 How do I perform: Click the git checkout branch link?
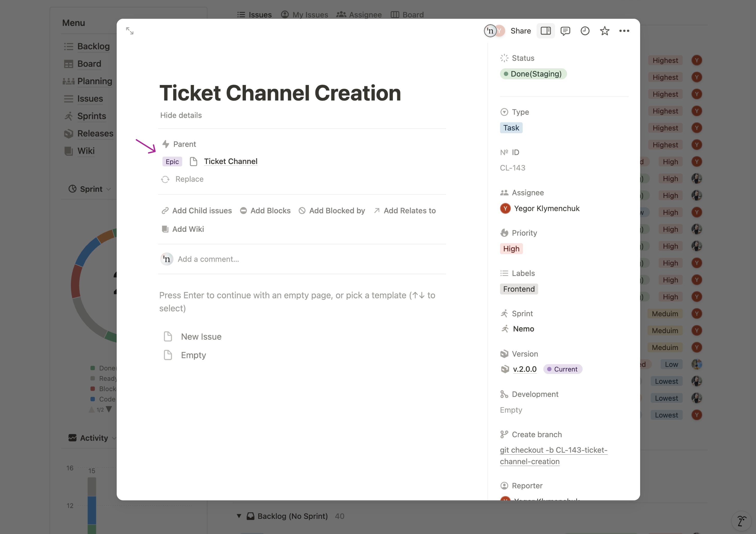(x=553, y=455)
